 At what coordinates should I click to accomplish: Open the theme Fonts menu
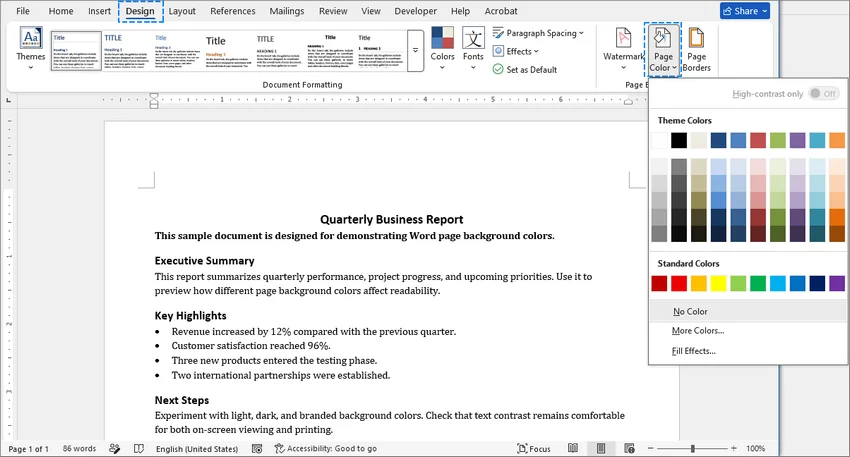click(473, 49)
